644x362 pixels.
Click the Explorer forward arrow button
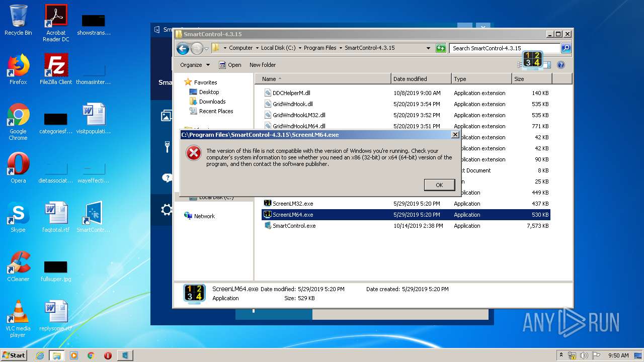[197, 48]
